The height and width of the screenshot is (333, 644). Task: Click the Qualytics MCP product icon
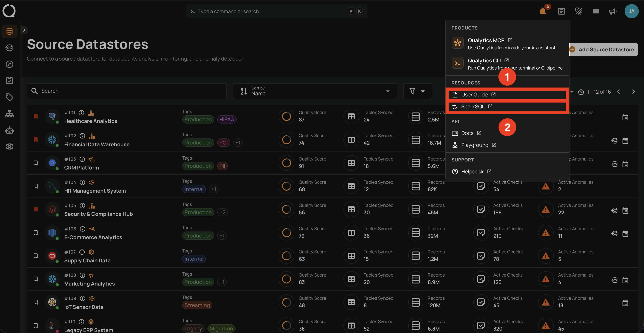(457, 43)
